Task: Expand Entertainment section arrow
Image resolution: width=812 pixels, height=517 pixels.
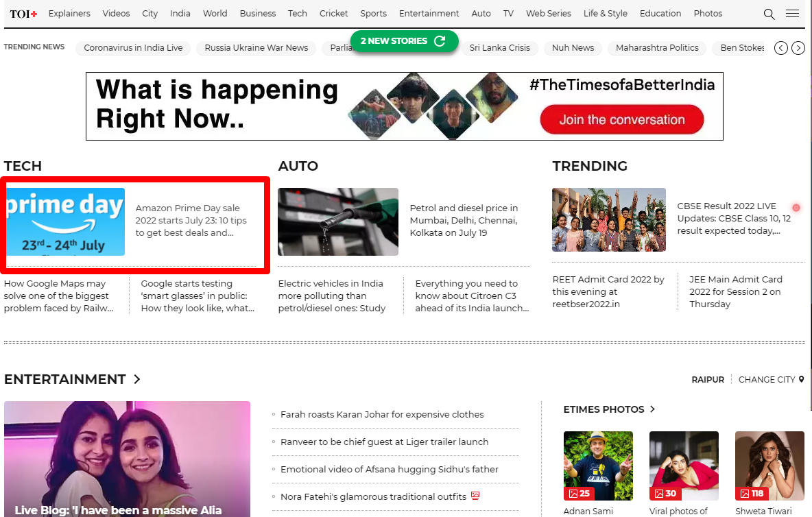Action: click(136, 379)
